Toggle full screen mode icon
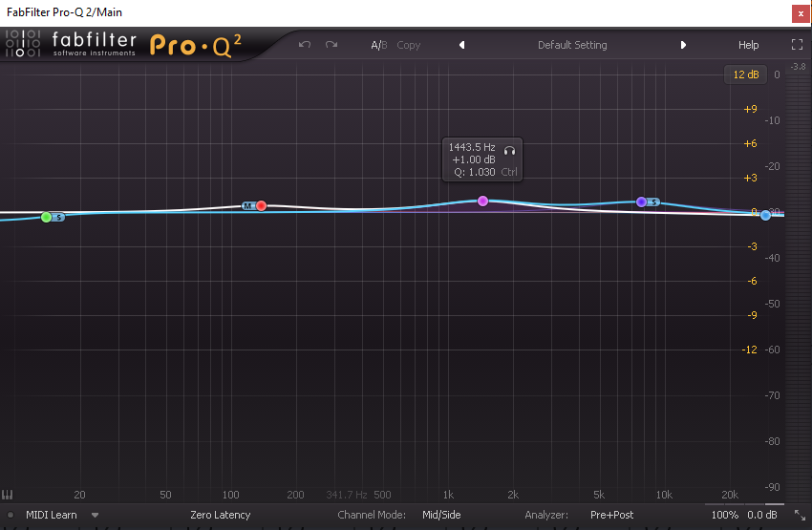The height and width of the screenshot is (530, 812). [x=797, y=45]
